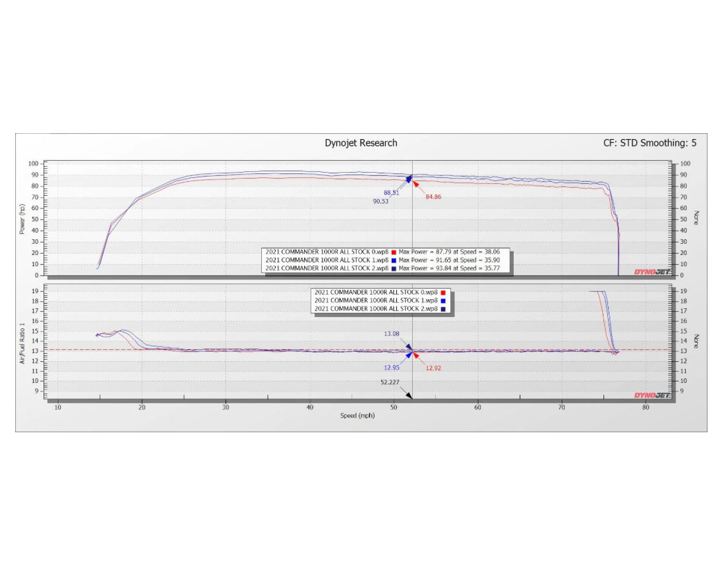The height and width of the screenshot is (570, 728).
Task: Select the red arrow marker at 84.86
Action: coord(417,181)
